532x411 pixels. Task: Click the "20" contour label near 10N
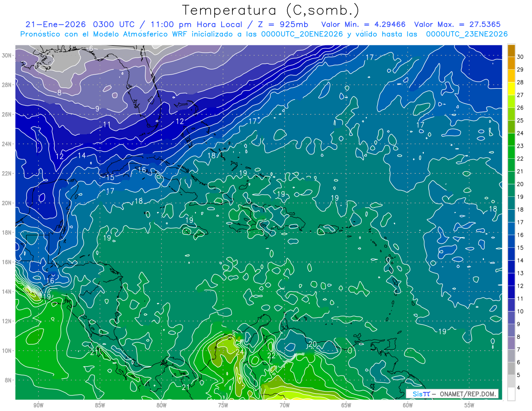point(312,344)
